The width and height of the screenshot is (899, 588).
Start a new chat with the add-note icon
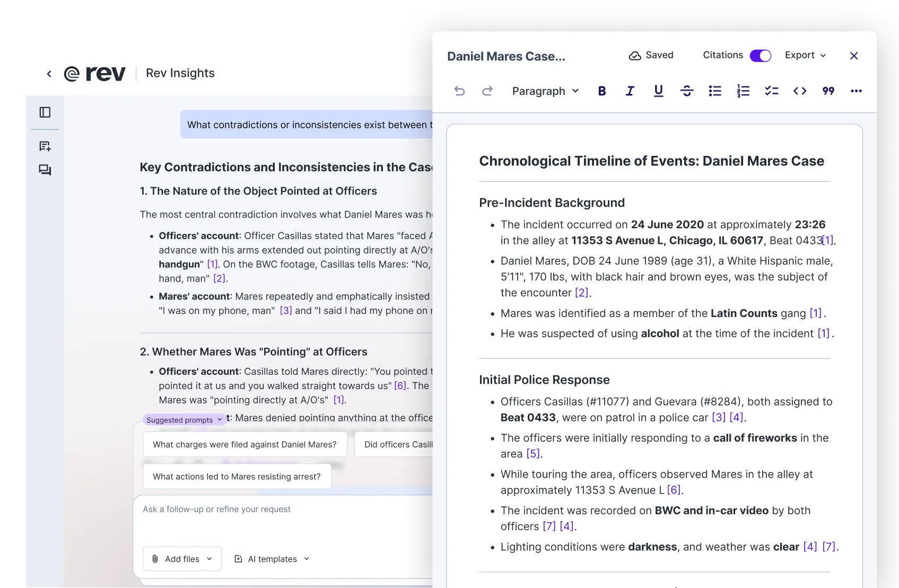tap(45, 146)
